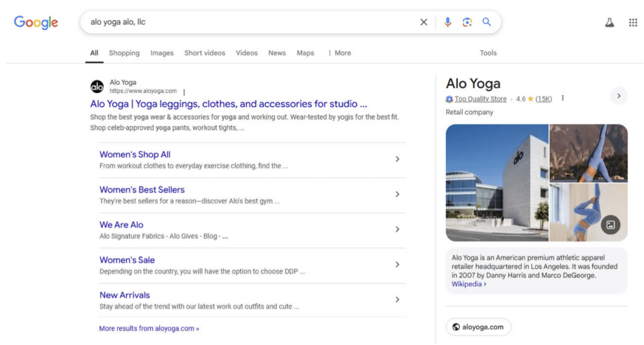
Task: Expand the Women's Best Sellers chevron
Action: (397, 194)
